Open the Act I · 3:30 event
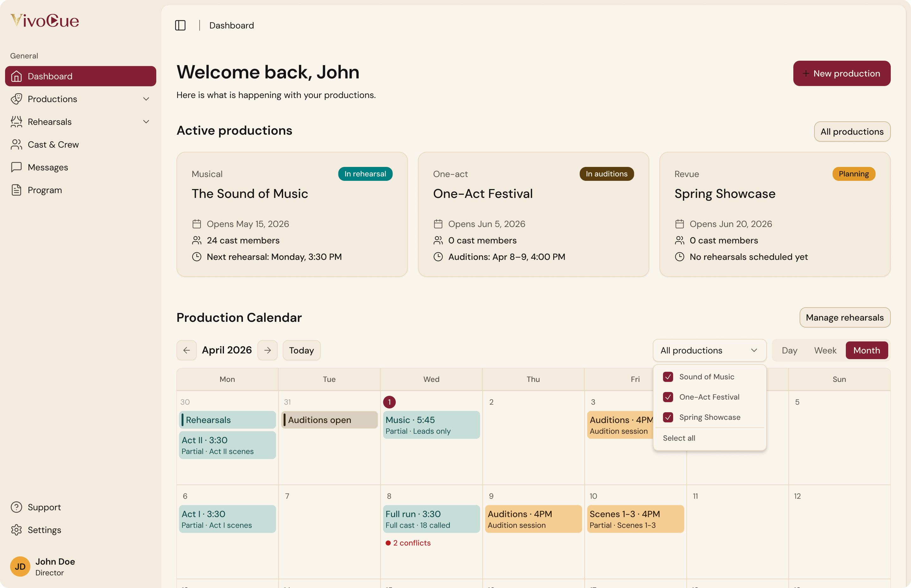 227,519
